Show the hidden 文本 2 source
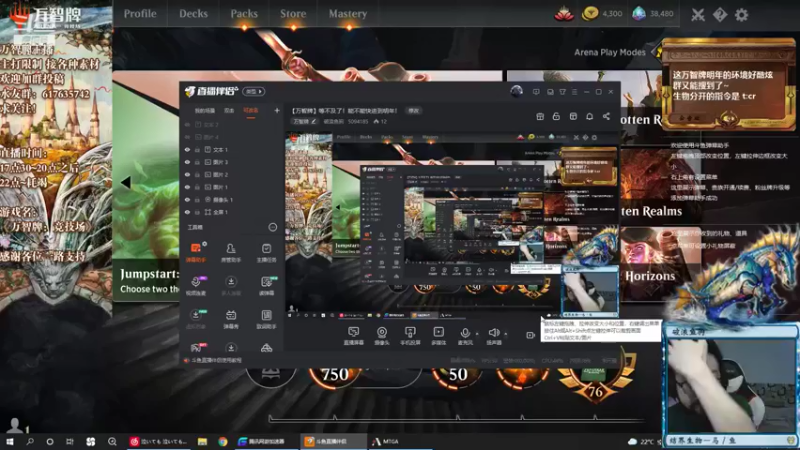 pyautogui.click(x=187, y=124)
